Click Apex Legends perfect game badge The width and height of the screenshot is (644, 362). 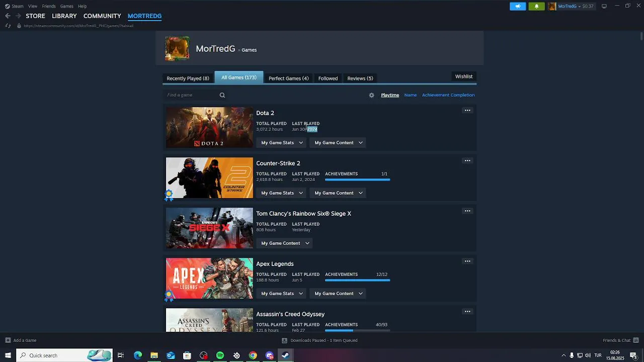[169, 296]
